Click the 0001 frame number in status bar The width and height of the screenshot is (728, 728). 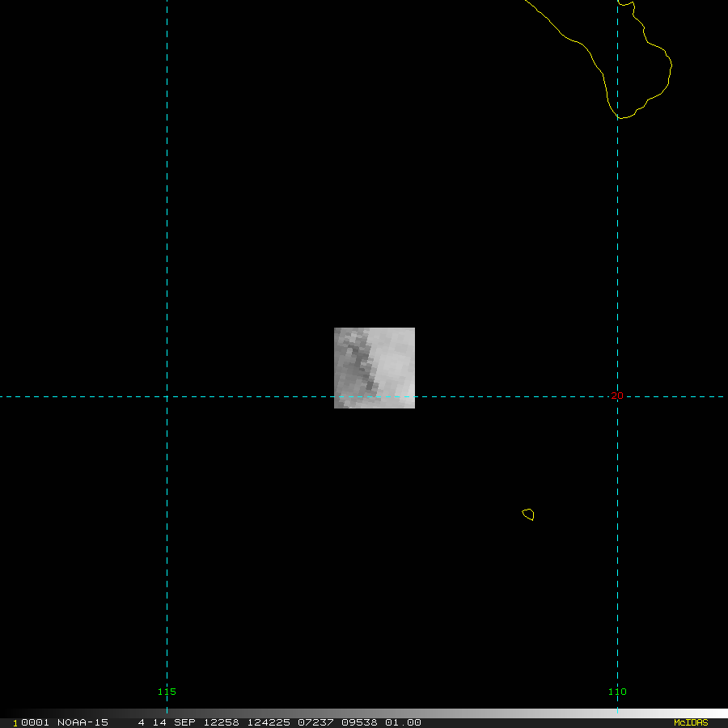tap(34, 722)
